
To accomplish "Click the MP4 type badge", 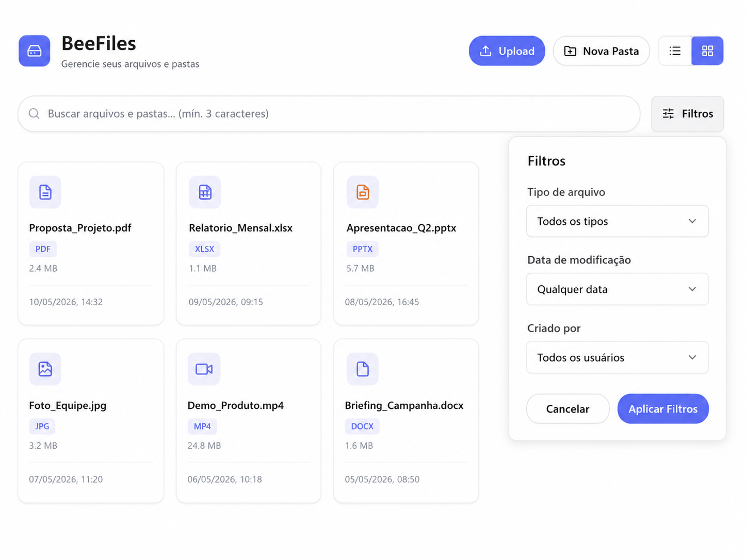I will coord(202,426).
